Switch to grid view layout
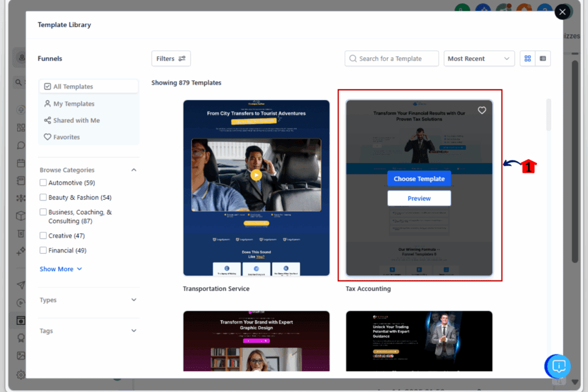 click(x=528, y=59)
